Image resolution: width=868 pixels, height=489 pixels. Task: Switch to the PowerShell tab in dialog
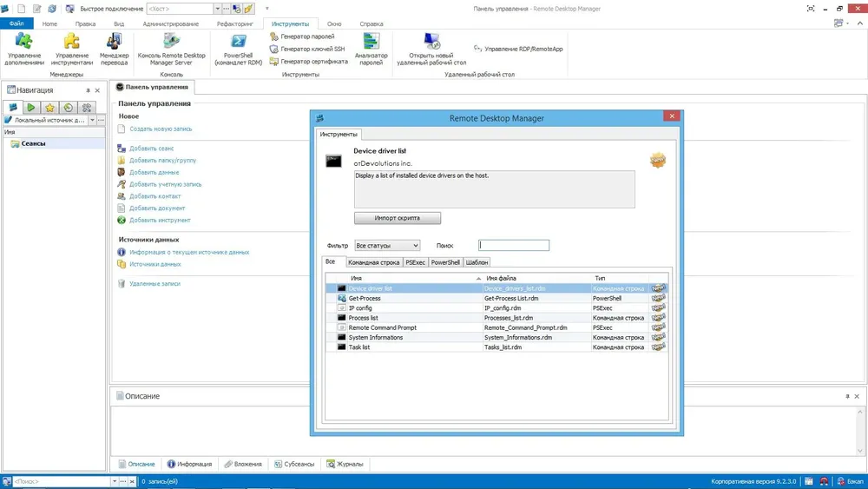[x=445, y=262]
